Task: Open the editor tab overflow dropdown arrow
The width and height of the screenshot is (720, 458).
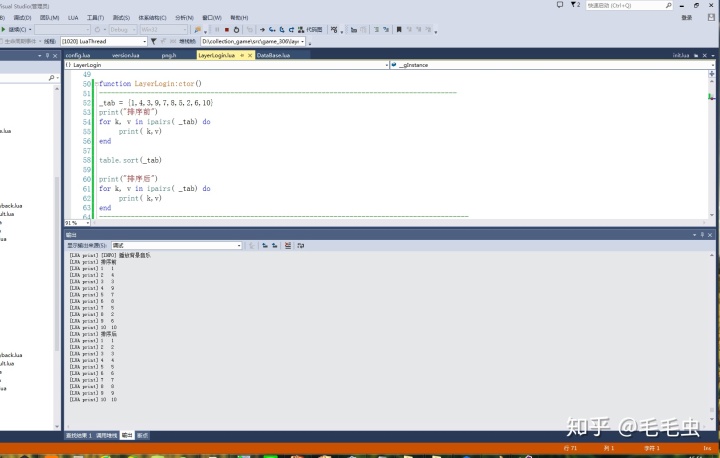Action: [713, 56]
